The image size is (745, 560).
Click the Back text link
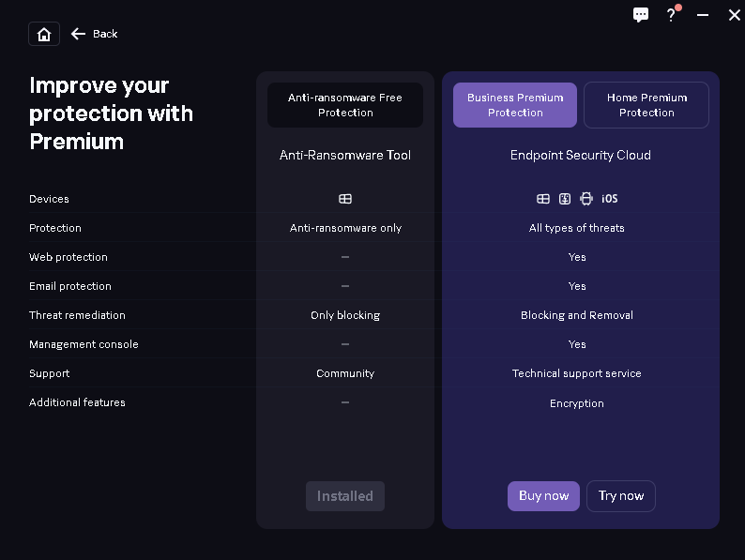[x=105, y=34]
